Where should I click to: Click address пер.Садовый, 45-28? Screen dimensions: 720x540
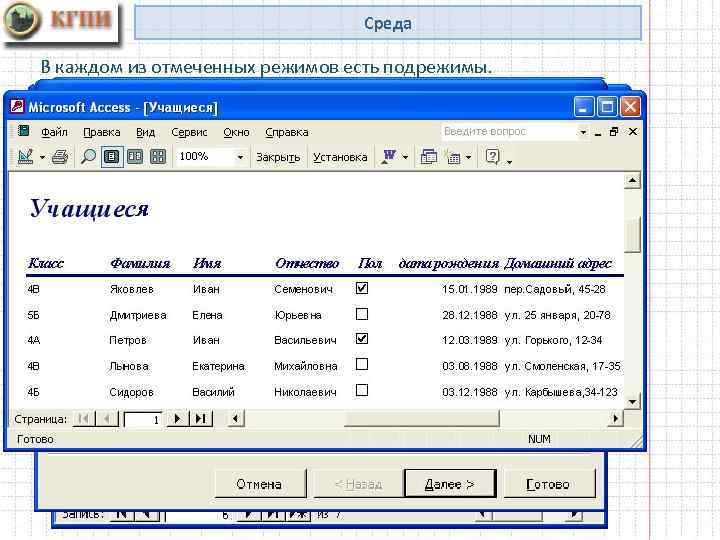click(x=555, y=289)
